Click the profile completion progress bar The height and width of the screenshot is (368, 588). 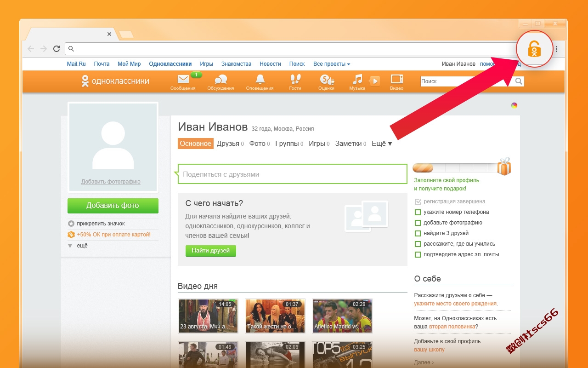[455, 168]
